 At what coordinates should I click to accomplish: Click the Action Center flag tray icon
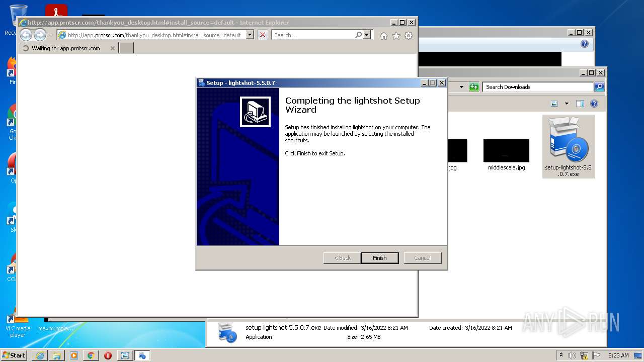coord(596,355)
